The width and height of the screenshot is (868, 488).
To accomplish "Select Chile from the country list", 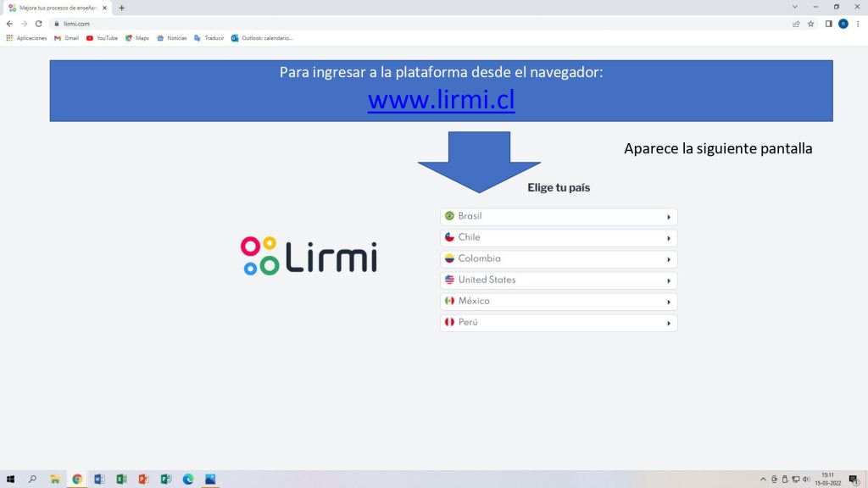I will 559,237.
